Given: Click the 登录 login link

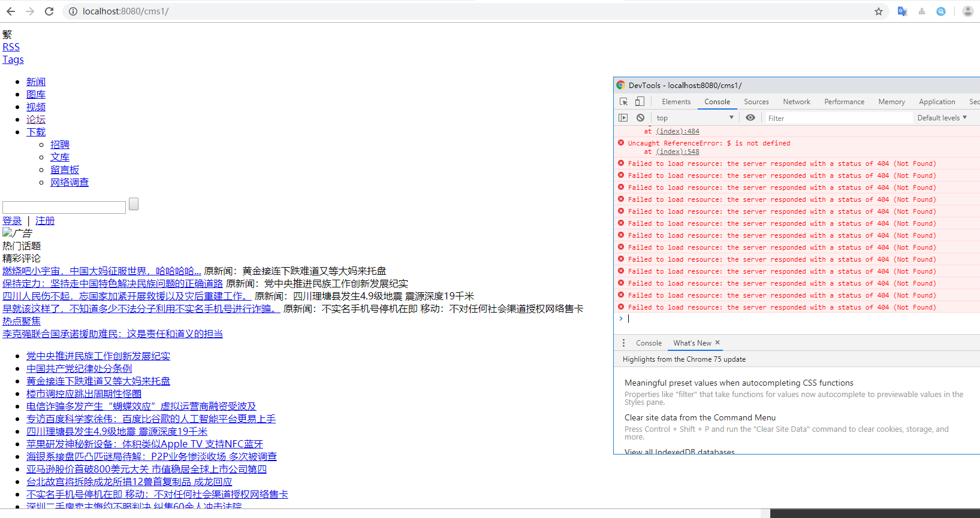Looking at the screenshot, I should point(12,220).
